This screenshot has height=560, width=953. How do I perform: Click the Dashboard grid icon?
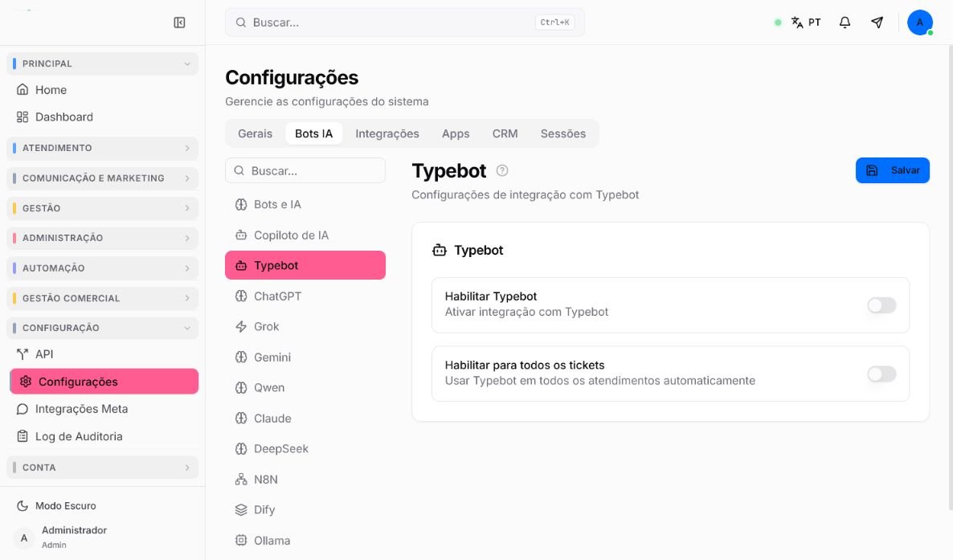coord(22,116)
